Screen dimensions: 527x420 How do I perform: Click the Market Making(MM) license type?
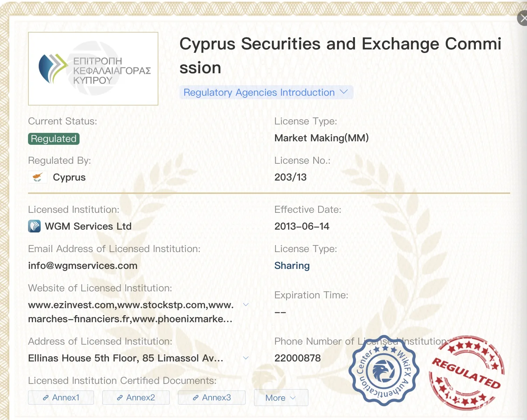322,138
